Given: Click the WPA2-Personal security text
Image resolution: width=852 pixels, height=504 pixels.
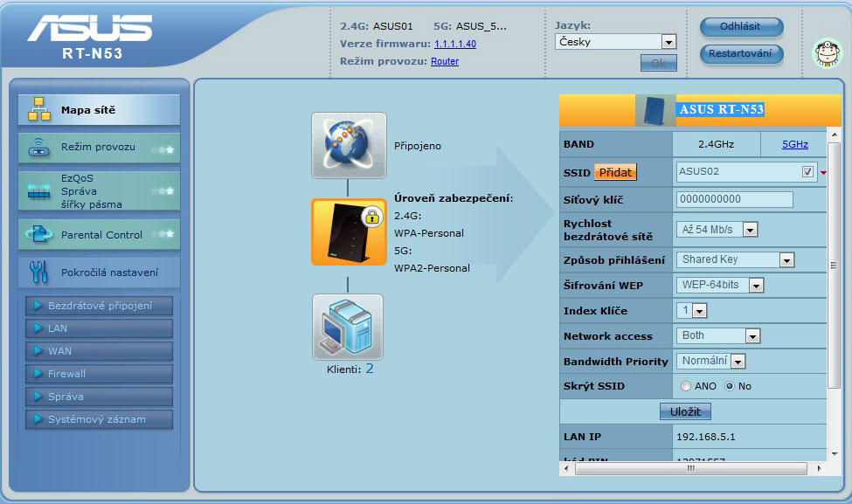Looking at the screenshot, I should 432,268.
